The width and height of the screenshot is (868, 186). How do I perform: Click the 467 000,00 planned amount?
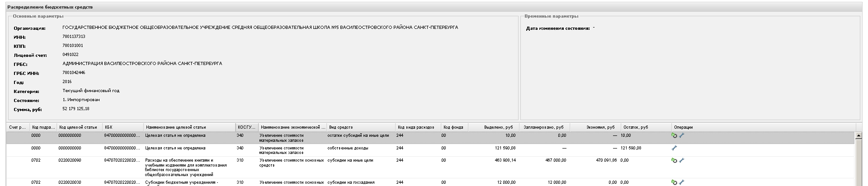point(556,160)
